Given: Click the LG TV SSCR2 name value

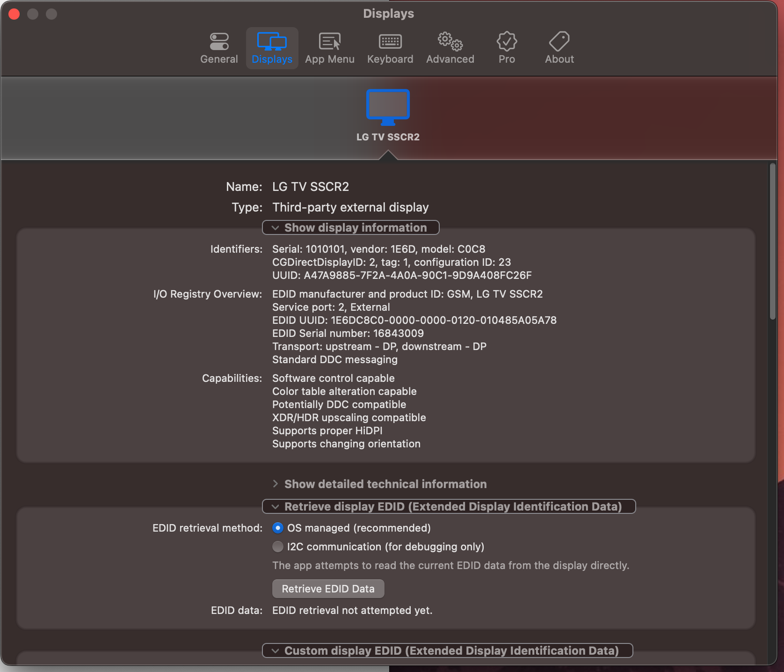Looking at the screenshot, I should (311, 187).
